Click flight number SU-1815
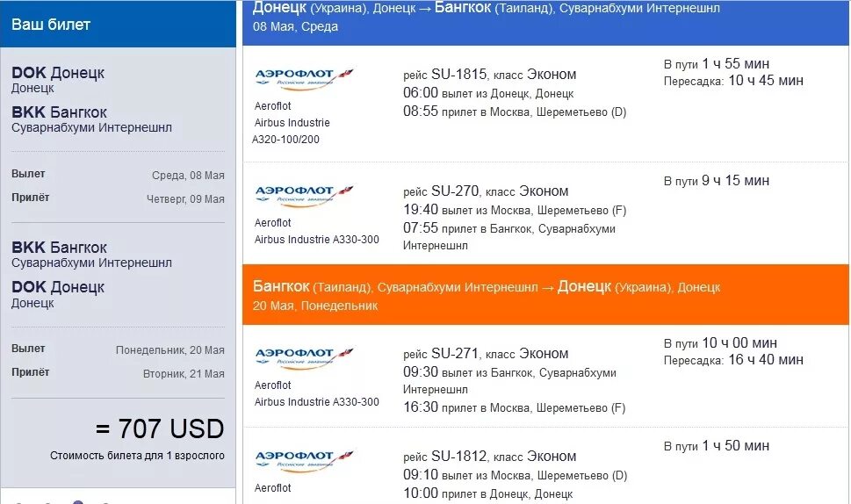The width and height of the screenshot is (851, 504). click(x=458, y=75)
